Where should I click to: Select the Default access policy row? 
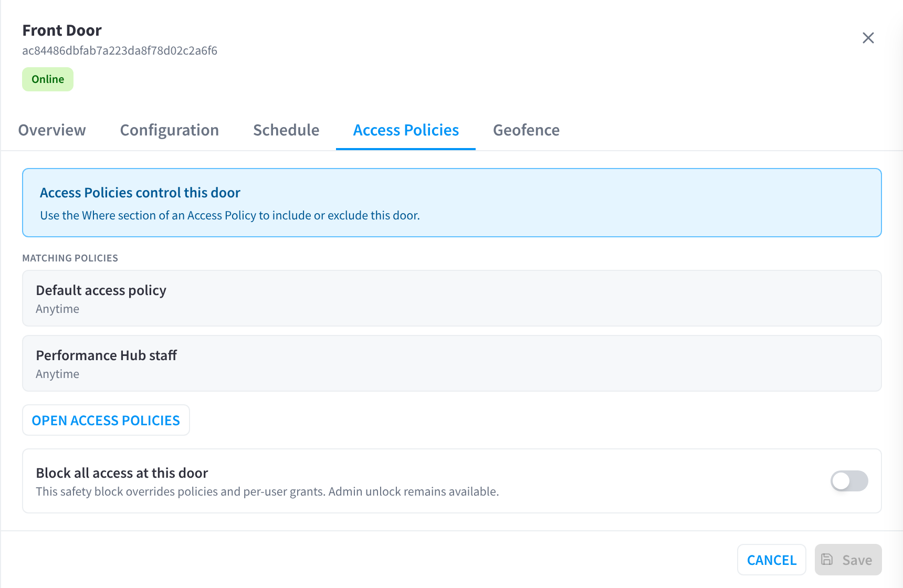(451, 298)
